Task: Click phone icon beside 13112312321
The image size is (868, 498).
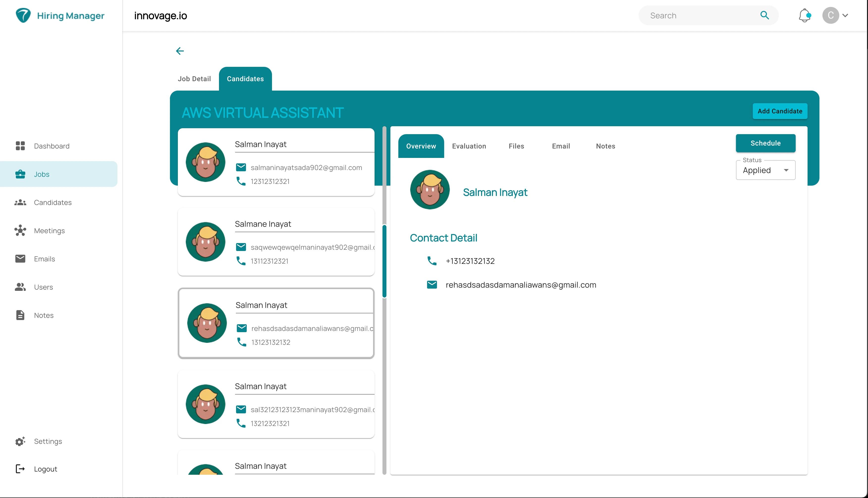Action: tap(241, 261)
